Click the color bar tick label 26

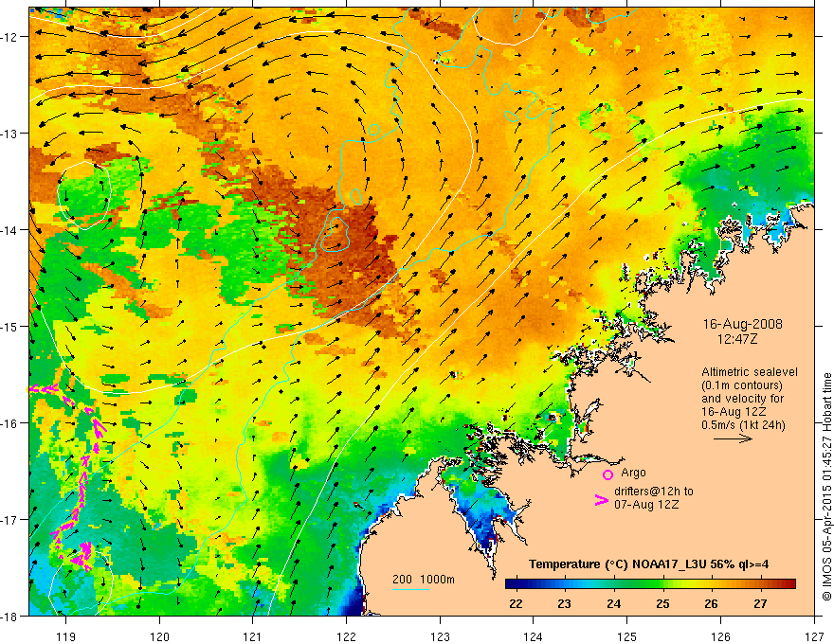pos(711,604)
